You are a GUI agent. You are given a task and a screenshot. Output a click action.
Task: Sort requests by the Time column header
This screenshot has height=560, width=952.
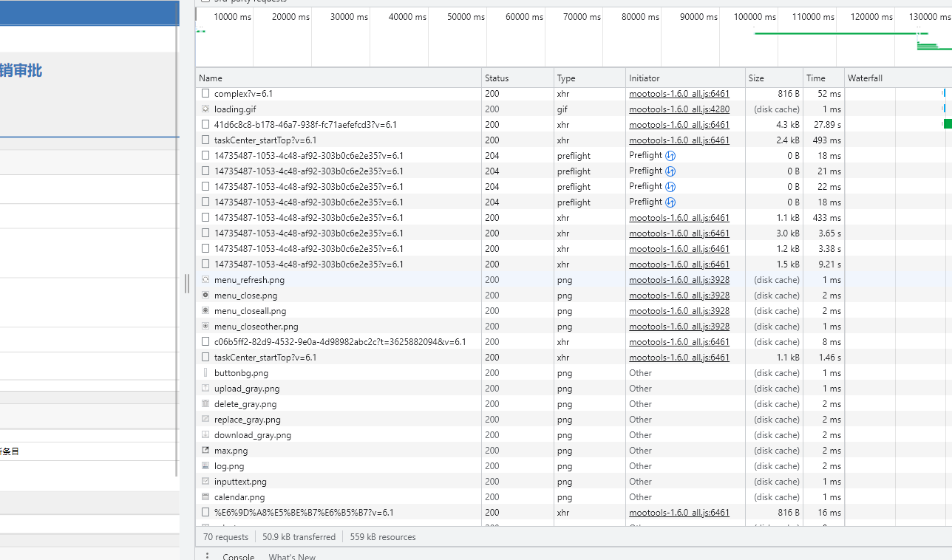[x=816, y=78]
